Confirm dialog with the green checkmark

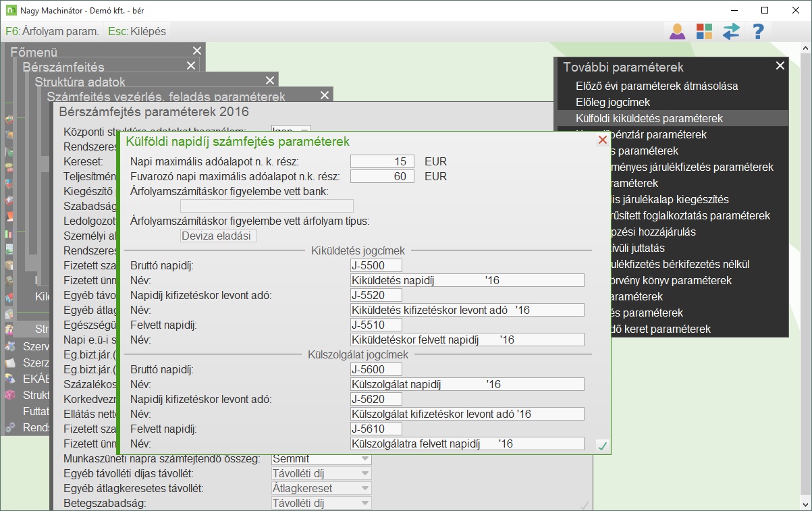[x=603, y=446]
